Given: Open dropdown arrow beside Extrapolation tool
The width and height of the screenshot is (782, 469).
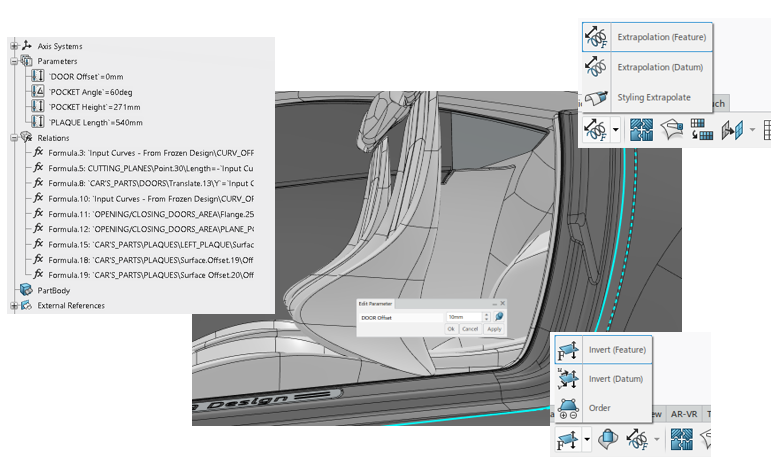Looking at the screenshot, I should 617,130.
